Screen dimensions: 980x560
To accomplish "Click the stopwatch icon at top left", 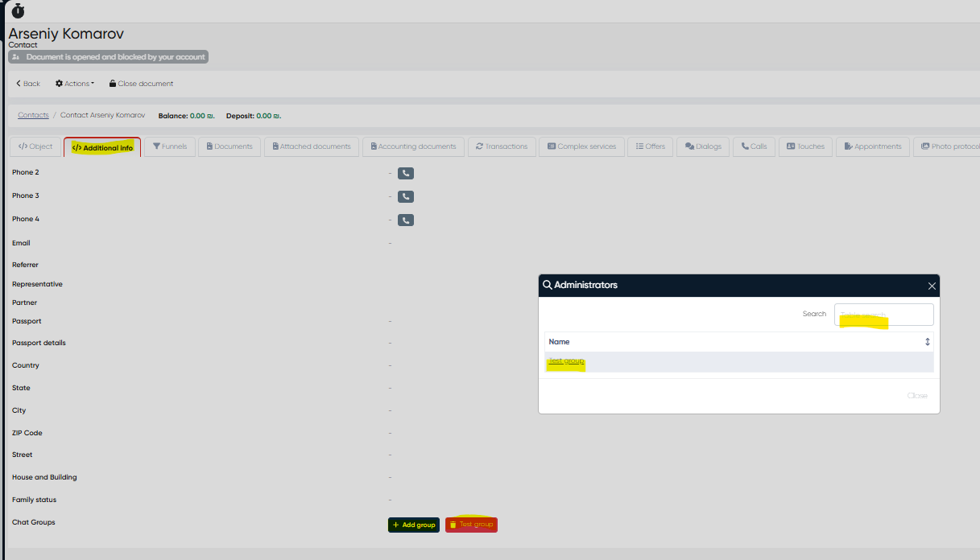I will [x=18, y=10].
